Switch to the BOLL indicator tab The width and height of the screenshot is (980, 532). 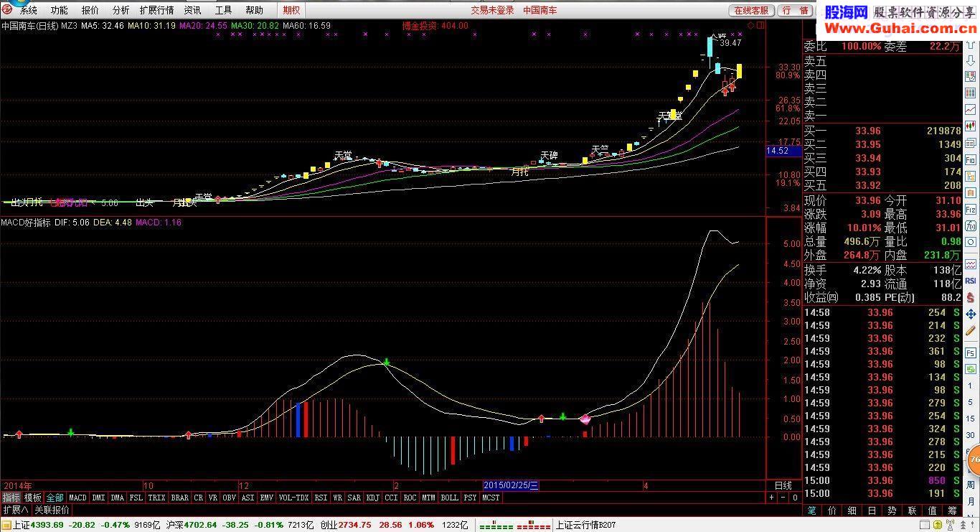click(449, 498)
